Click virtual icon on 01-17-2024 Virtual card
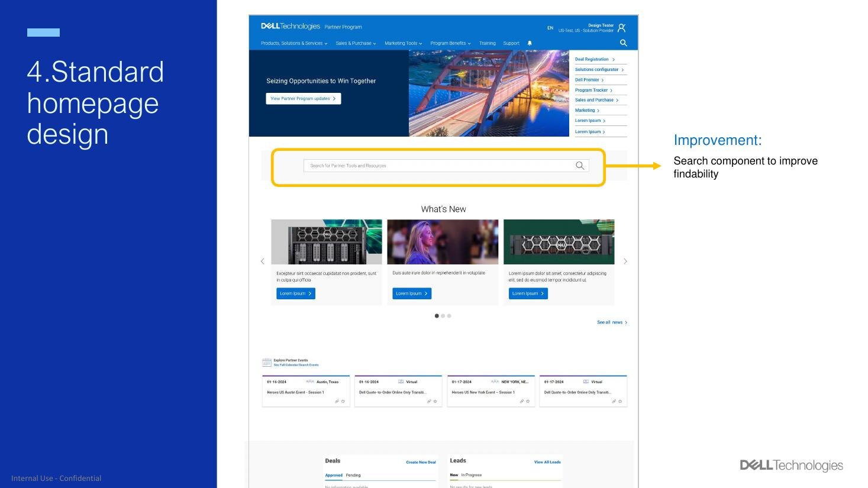This screenshot has height=488, width=868. (586, 382)
